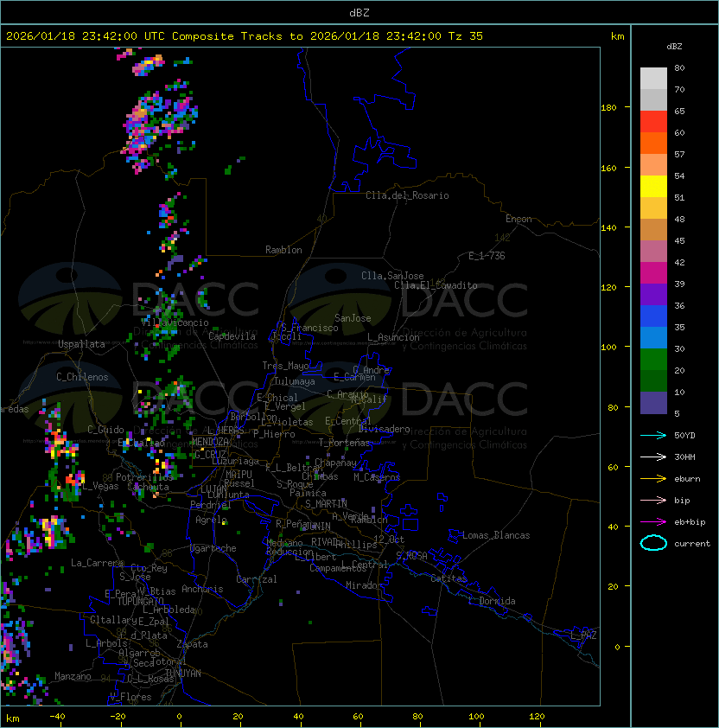The width and height of the screenshot is (719, 728).
Task: Click the pink bip arrow in legend
Action: [653, 500]
